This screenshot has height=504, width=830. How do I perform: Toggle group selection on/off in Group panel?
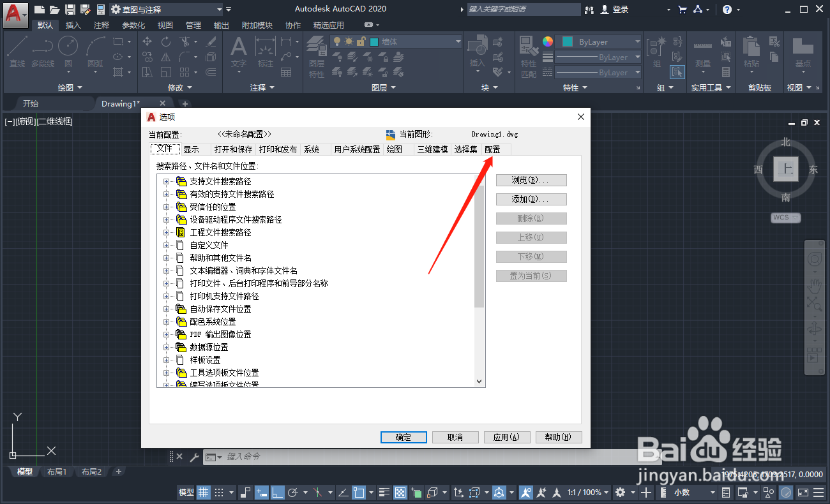tap(677, 72)
